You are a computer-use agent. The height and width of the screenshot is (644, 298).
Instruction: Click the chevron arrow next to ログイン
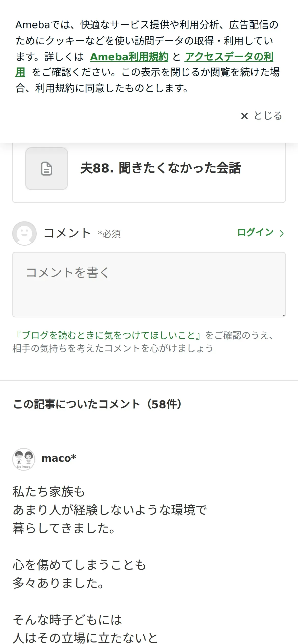tap(281, 233)
